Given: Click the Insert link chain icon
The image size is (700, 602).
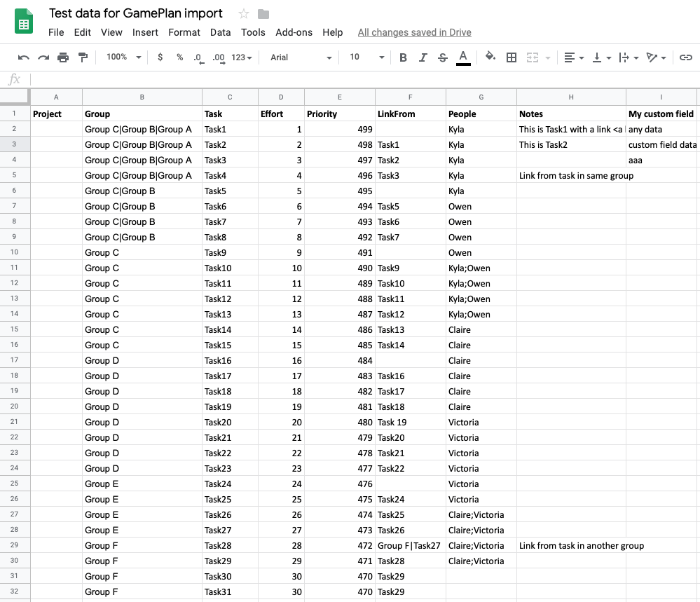Looking at the screenshot, I should tap(685, 57).
